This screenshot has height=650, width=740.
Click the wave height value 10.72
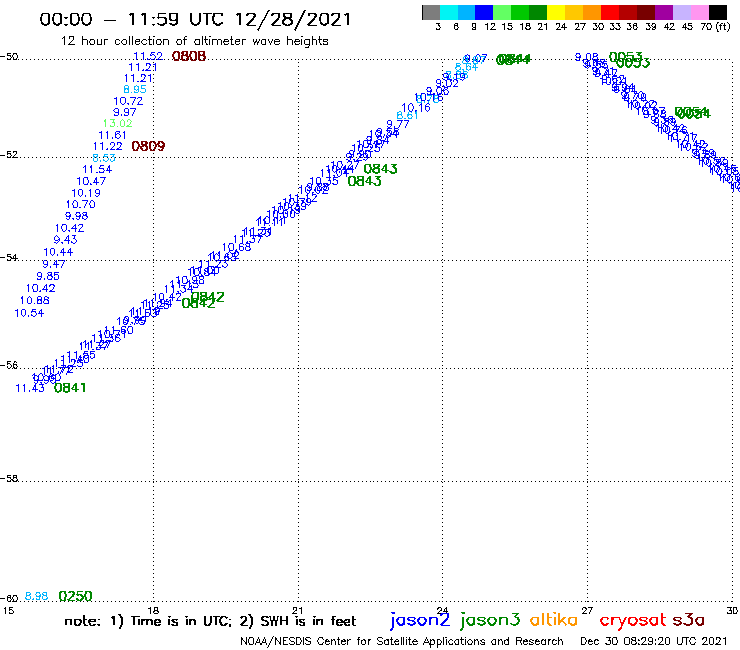pyautogui.click(x=128, y=101)
